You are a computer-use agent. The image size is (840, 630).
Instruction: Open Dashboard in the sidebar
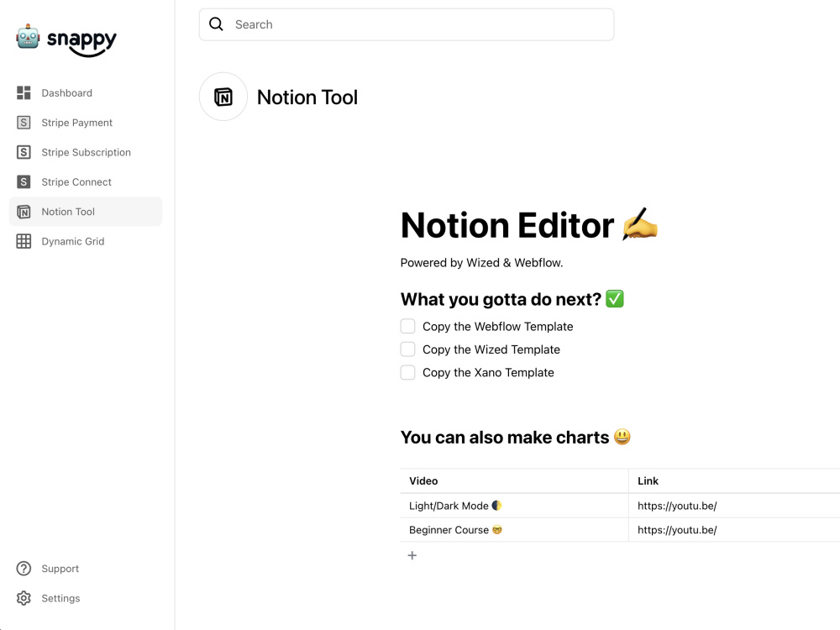tap(86, 92)
